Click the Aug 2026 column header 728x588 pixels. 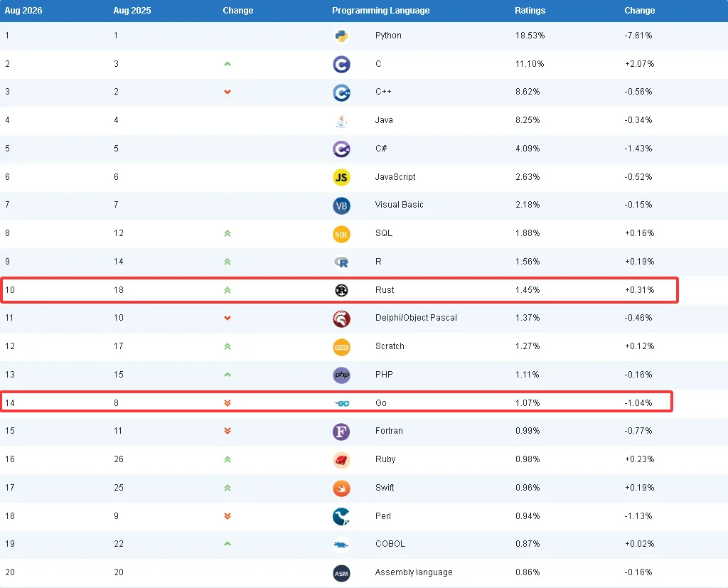(23, 10)
